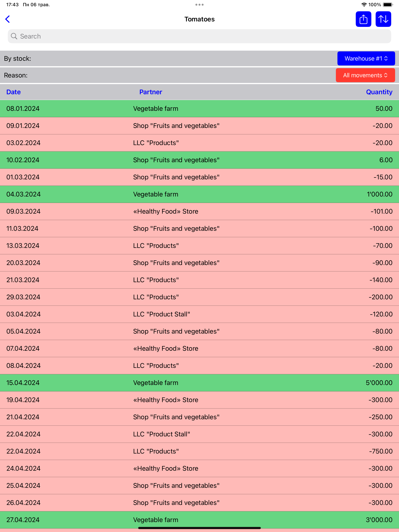The image size is (399, 532).
Task: Sort by Date column header
Action: click(13, 92)
